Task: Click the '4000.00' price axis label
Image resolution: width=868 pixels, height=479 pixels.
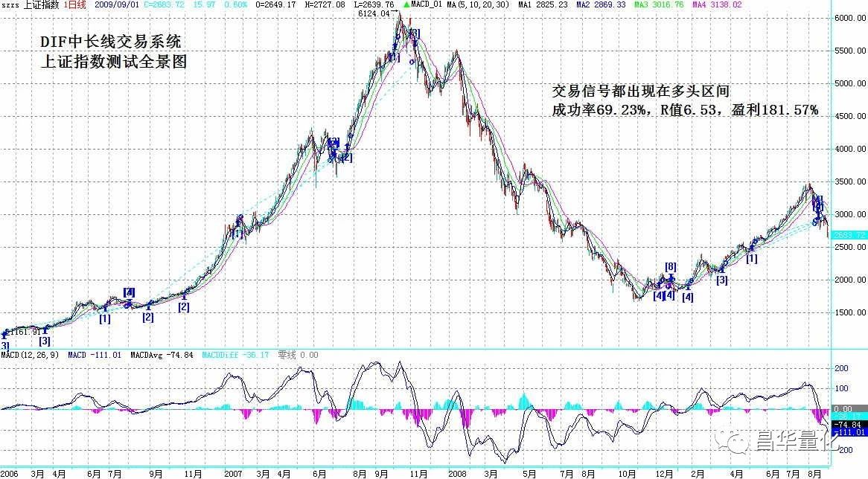Action: 849,149
